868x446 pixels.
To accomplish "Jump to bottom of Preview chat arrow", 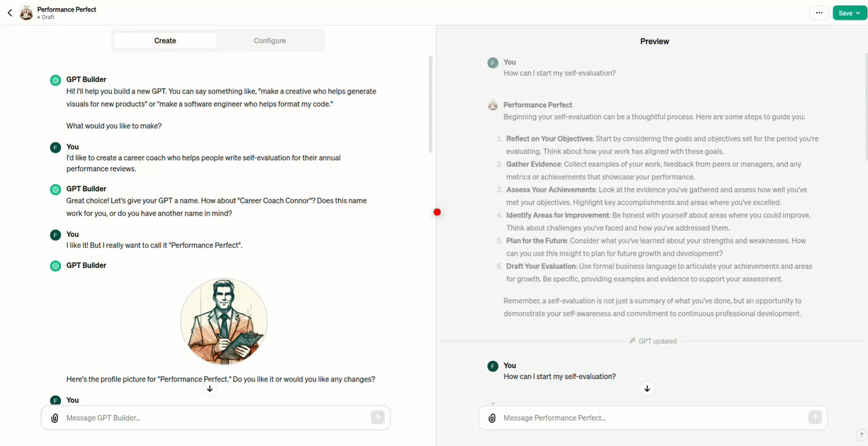I will [x=647, y=389].
